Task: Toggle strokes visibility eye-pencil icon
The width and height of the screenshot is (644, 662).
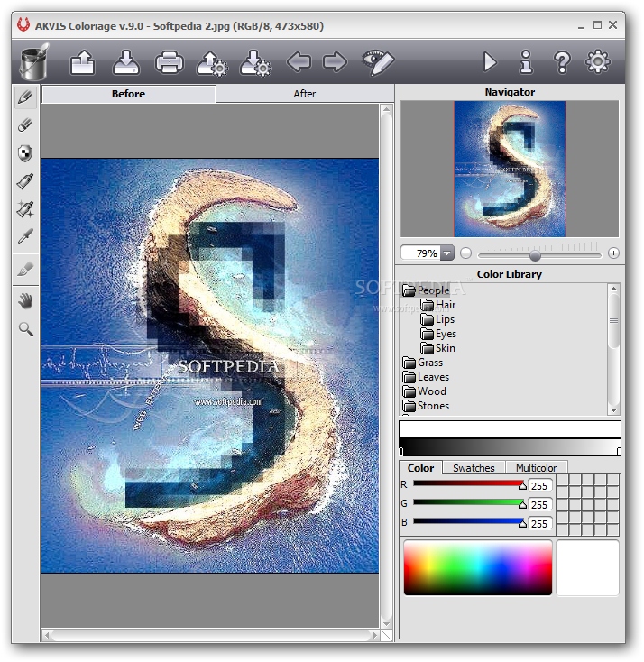Action: [379, 62]
